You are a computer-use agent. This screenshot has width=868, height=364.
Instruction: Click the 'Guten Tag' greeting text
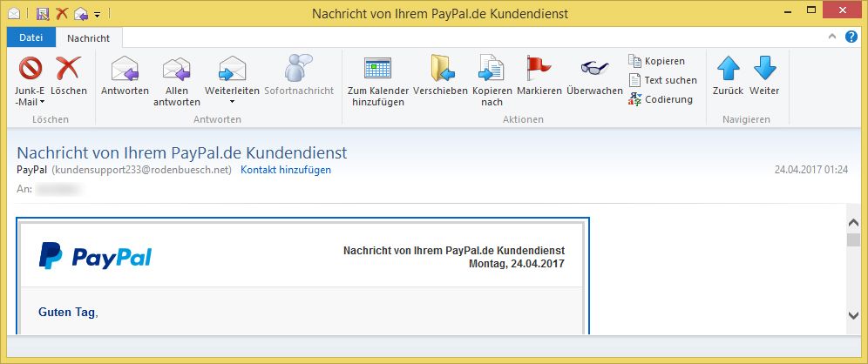(67, 313)
